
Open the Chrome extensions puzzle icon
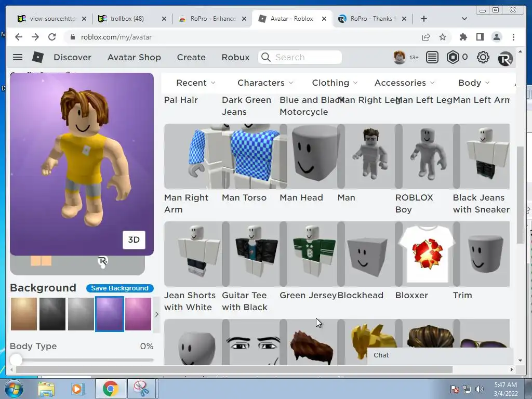[463, 37]
